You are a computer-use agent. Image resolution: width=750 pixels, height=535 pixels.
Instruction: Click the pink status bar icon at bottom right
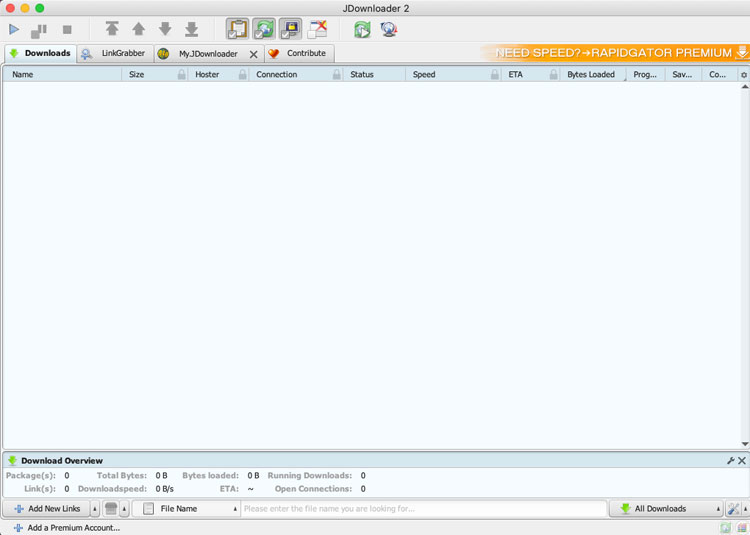742,528
